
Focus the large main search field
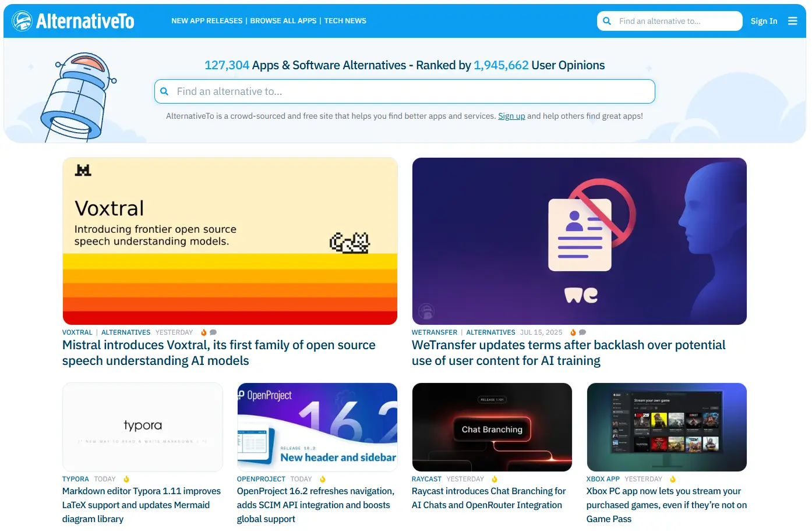click(x=405, y=91)
